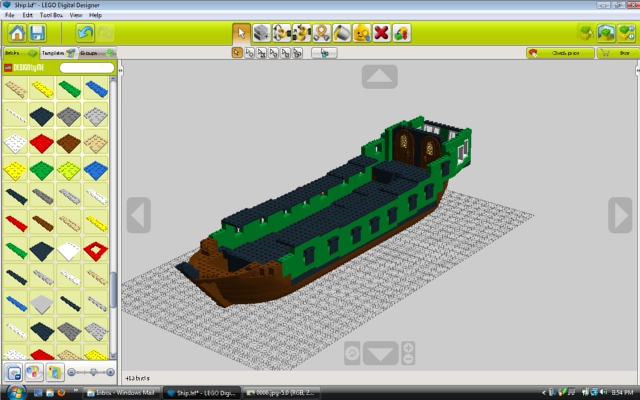This screenshot has width=640, height=400.
Task: Switch to Inbox - Windows Mail taskbar window
Action: point(121,393)
